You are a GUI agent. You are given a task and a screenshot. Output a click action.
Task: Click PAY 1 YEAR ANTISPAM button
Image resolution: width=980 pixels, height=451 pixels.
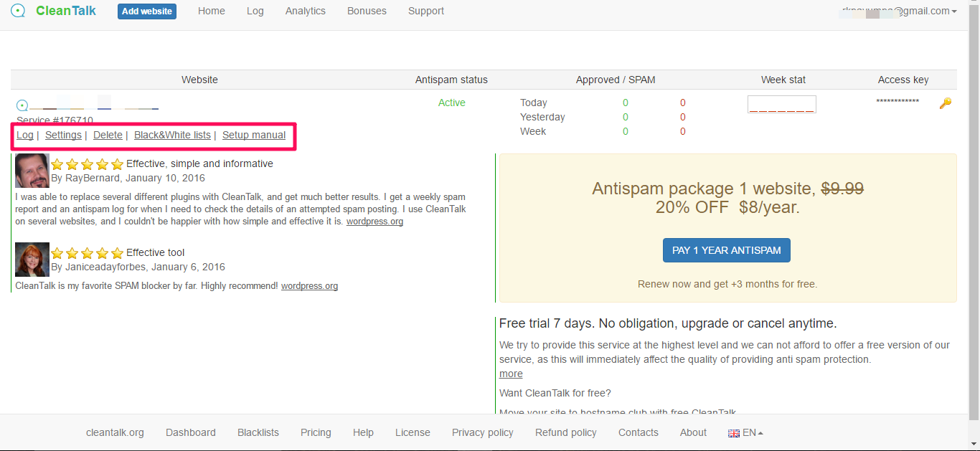[x=727, y=250]
